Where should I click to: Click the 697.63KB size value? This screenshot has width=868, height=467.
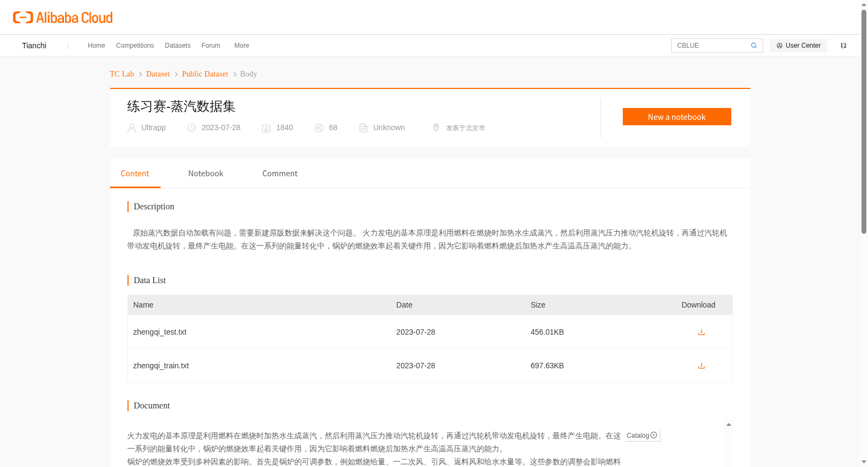click(547, 366)
